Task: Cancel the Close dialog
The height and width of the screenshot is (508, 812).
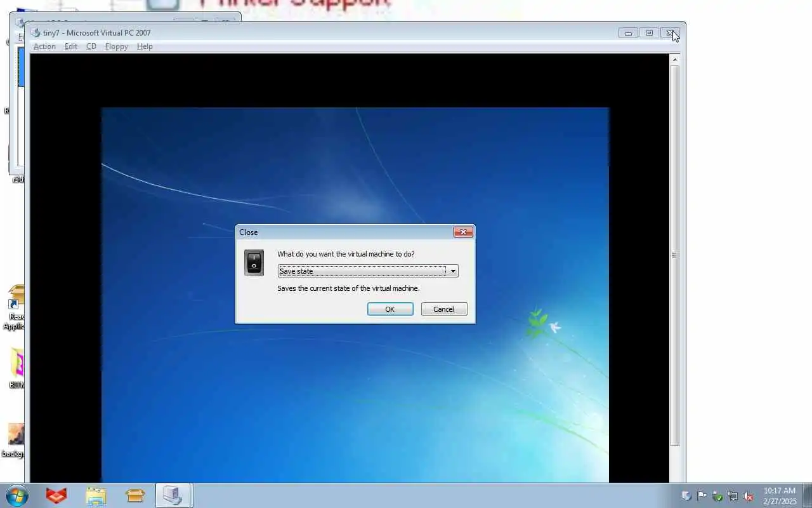Action: pyautogui.click(x=444, y=309)
